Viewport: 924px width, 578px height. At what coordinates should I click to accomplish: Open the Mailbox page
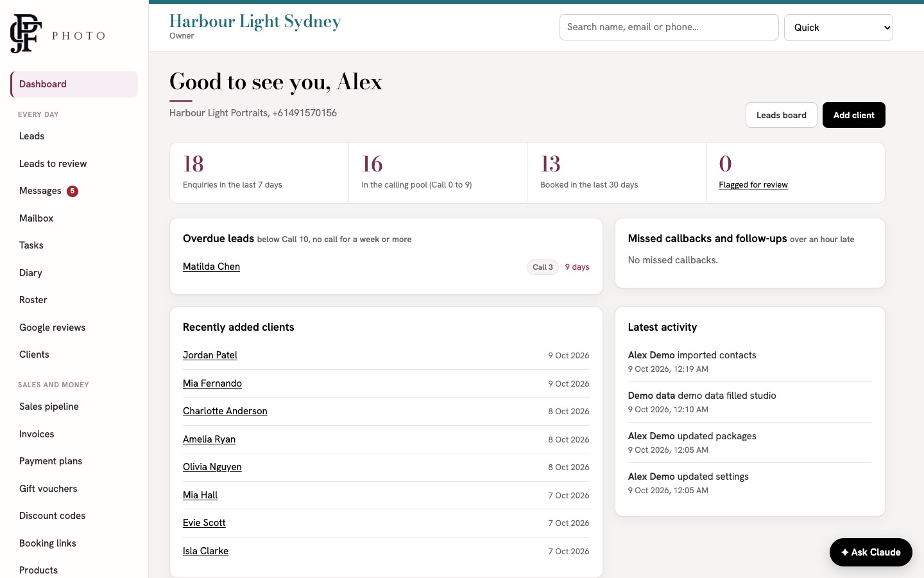click(x=74, y=218)
